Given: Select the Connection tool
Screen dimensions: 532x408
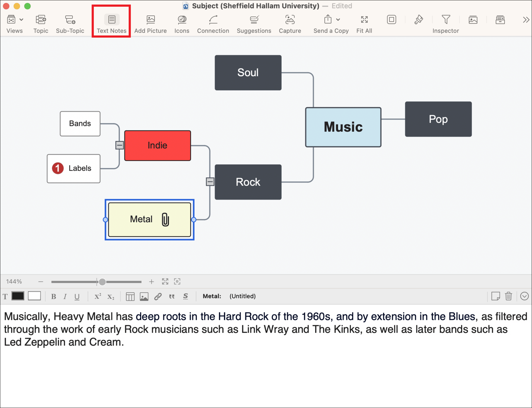Looking at the screenshot, I should (x=213, y=20).
